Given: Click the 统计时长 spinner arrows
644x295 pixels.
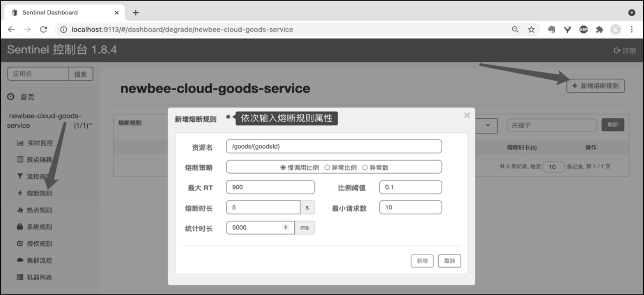Looking at the screenshot, I should click(286, 227).
